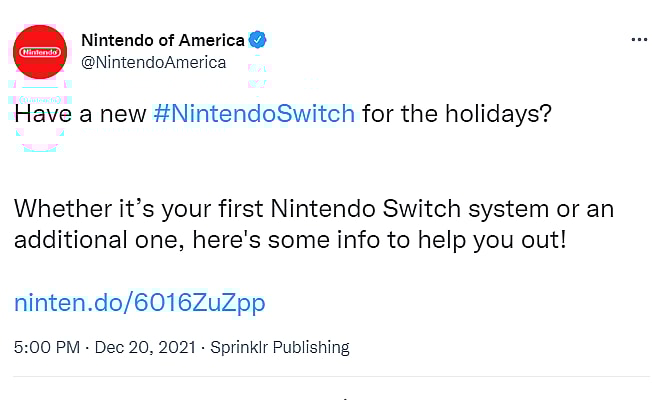Click the @NintendoAmerica handle
This screenshot has width=652, height=400.
click(x=153, y=62)
